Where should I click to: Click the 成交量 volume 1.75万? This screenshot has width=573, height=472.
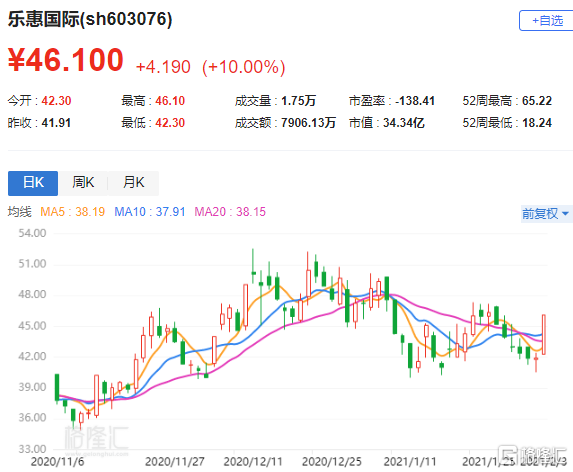pos(299,101)
